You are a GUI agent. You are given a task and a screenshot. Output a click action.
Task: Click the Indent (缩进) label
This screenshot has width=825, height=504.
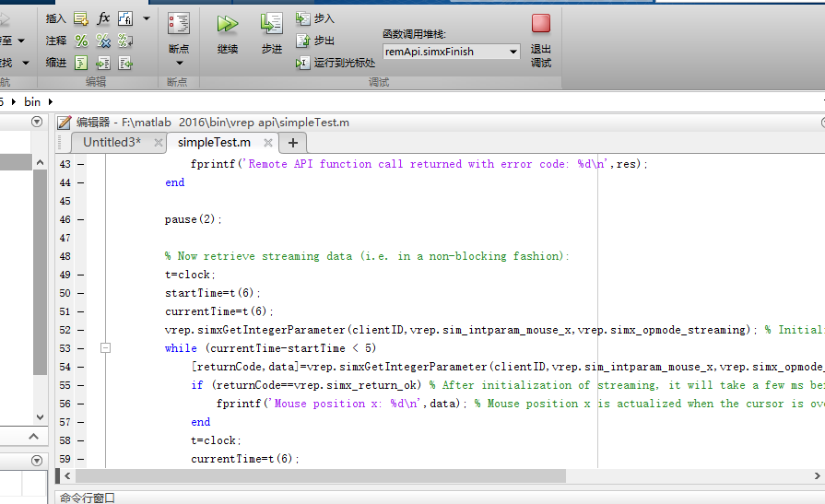coord(56,63)
